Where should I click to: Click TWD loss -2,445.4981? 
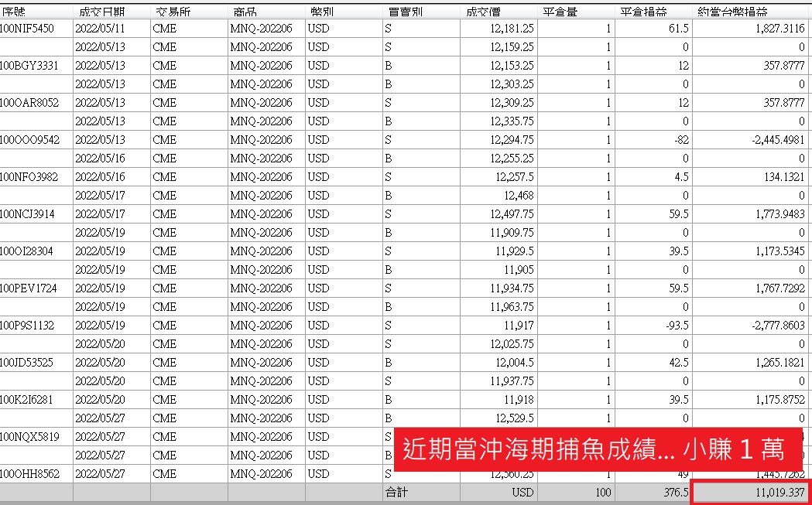click(x=779, y=140)
